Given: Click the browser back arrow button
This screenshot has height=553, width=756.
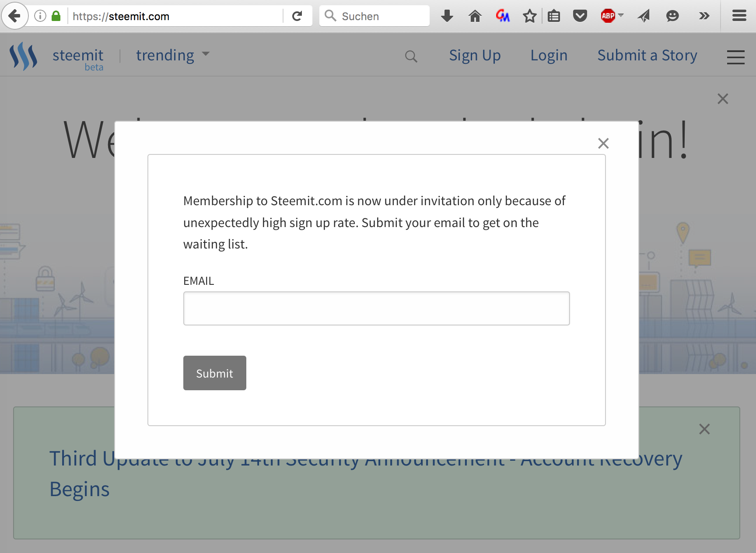Looking at the screenshot, I should (14, 16).
